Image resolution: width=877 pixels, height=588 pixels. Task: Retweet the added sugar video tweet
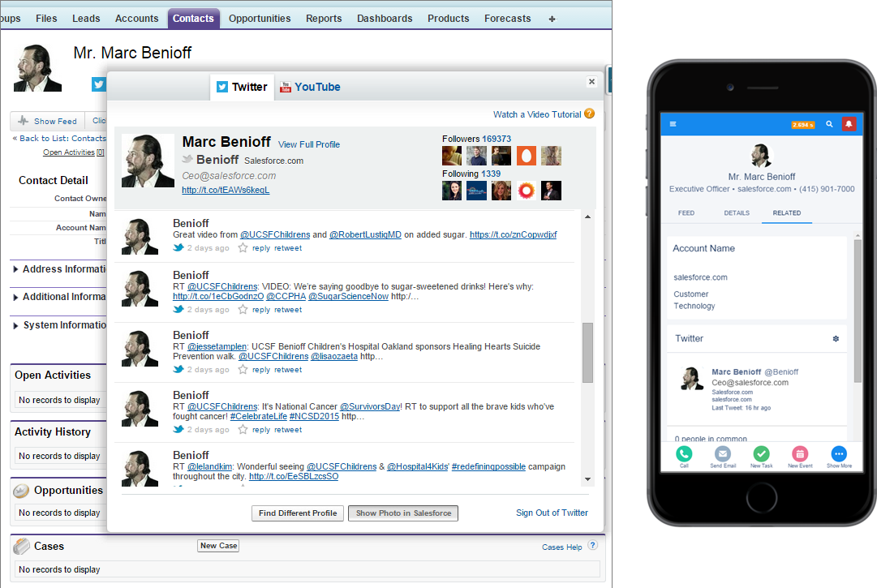coord(288,248)
